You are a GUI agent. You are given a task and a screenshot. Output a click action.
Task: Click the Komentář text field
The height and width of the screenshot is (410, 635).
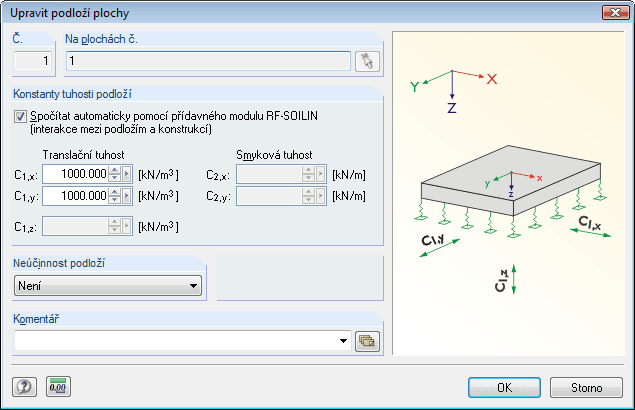(x=176, y=341)
